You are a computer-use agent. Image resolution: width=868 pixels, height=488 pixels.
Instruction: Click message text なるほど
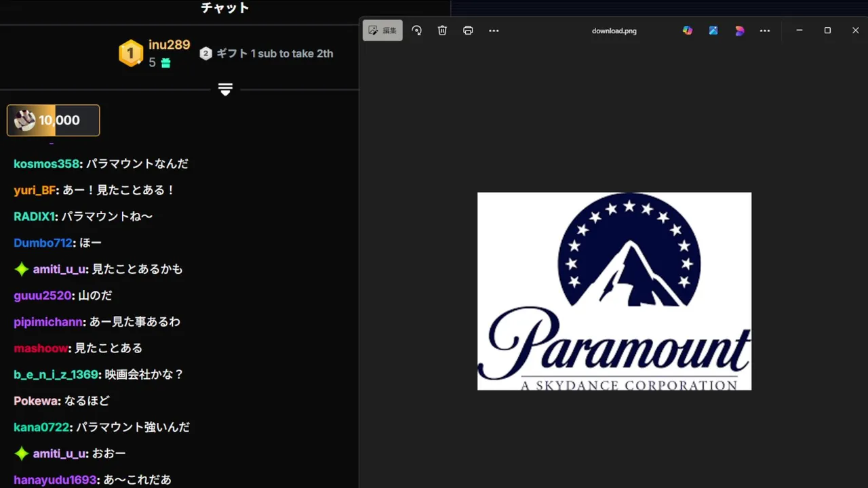87,401
